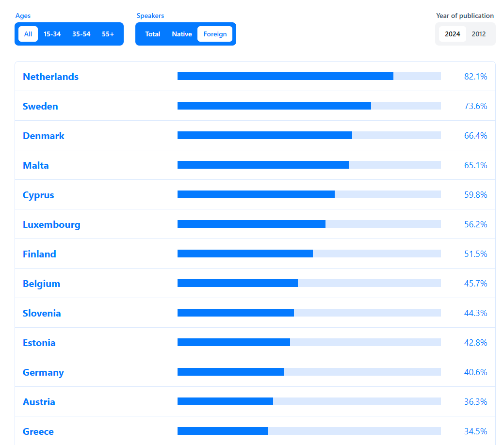Open the Luxembourg country entry
Image resolution: width=504 pixels, height=445 pixels.
(255, 224)
